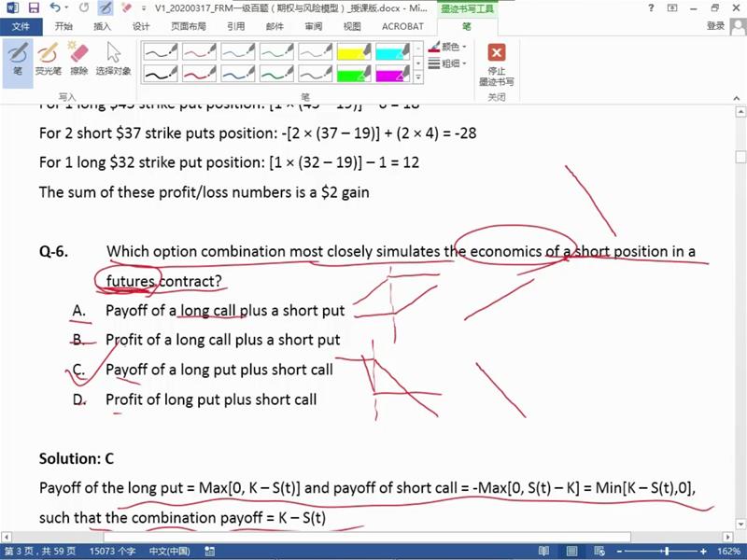
Task: Choose the magenta highlighter pen
Action: click(x=392, y=74)
